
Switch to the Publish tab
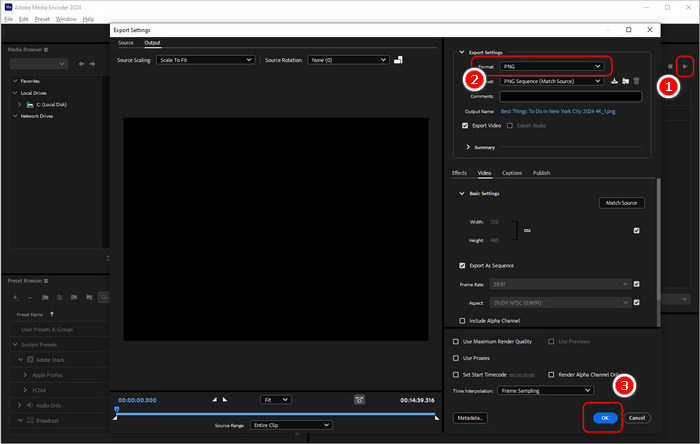[x=542, y=173]
